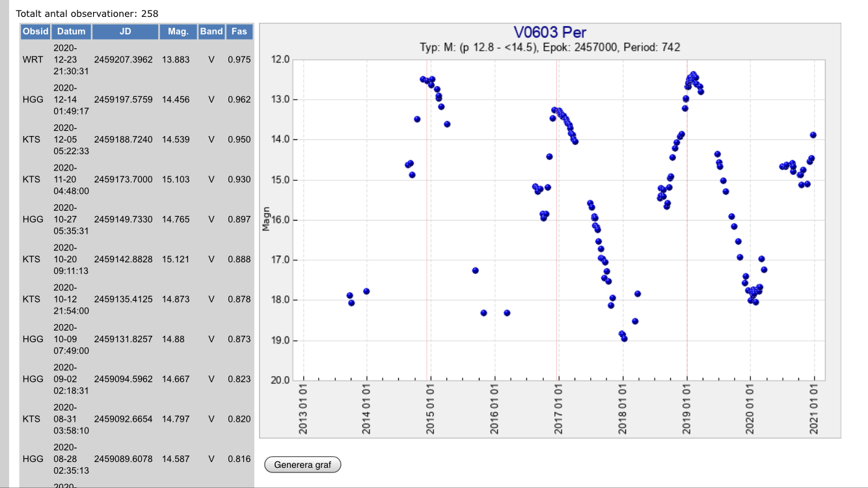Select observer WRT in the first row
This screenshot has height=488, width=868.
[x=33, y=59]
